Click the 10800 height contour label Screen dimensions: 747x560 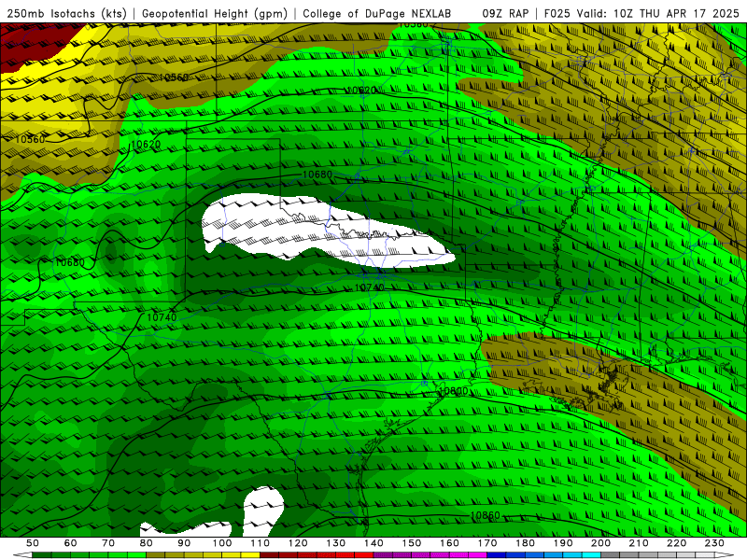[x=453, y=391]
